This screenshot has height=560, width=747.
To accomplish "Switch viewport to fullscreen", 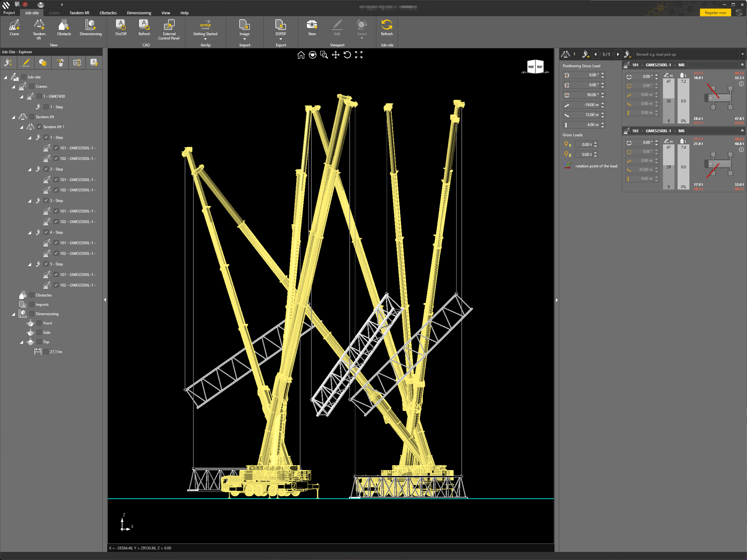I will click(359, 55).
